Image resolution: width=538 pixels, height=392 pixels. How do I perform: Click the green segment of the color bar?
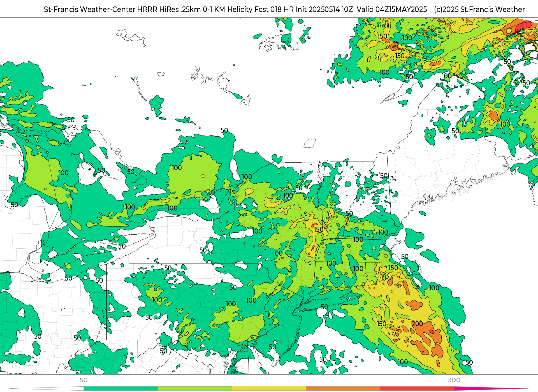(121, 389)
